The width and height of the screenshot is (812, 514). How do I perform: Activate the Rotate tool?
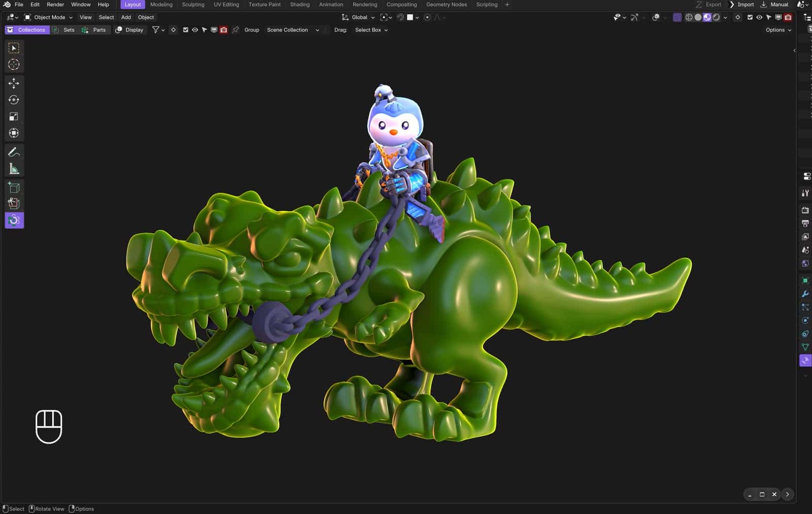(14, 100)
